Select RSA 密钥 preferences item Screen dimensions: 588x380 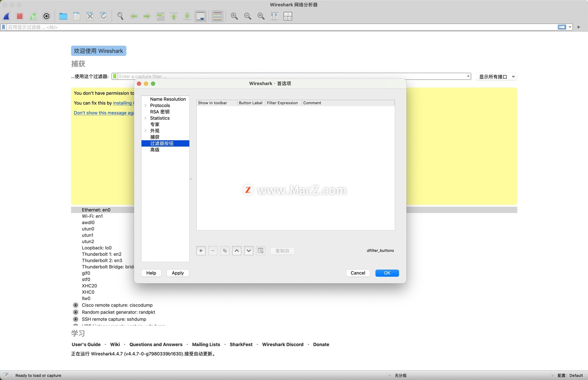click(160, 112)
